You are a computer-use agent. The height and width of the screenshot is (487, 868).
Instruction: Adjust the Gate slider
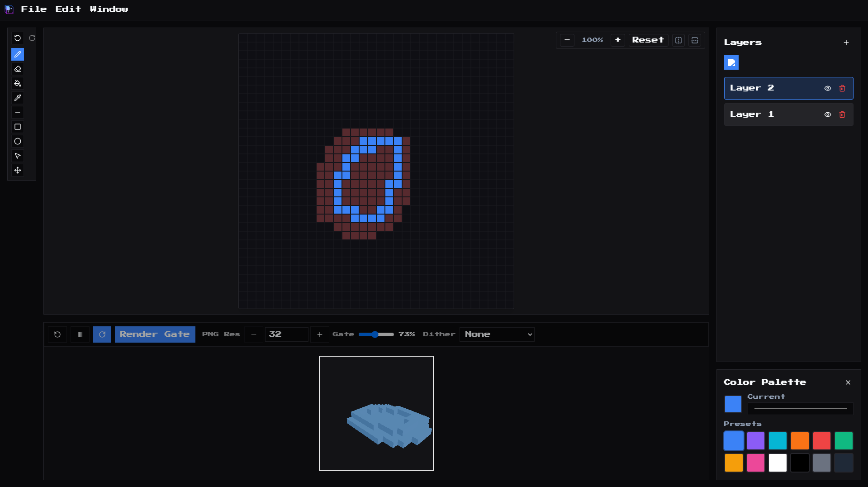tap(376, 334)
